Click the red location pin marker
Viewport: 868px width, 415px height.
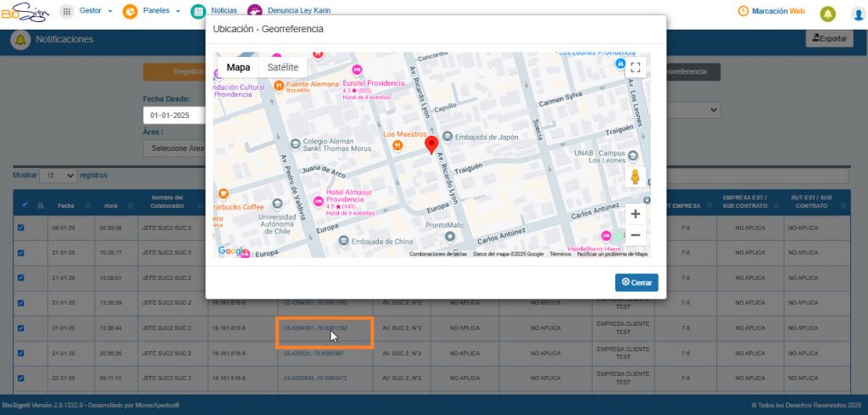[431, 145]
